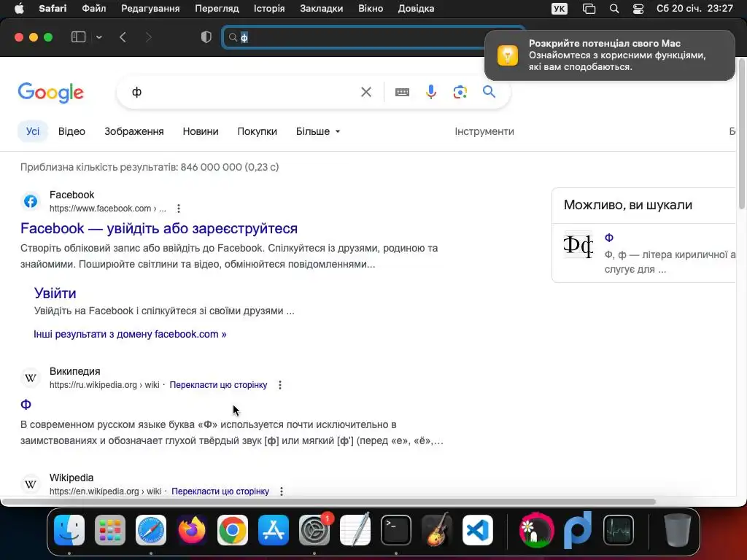Screen dimensions: 747x560
Task: Open TextEdit from the Dock
Action: click(x=355, y=530)
